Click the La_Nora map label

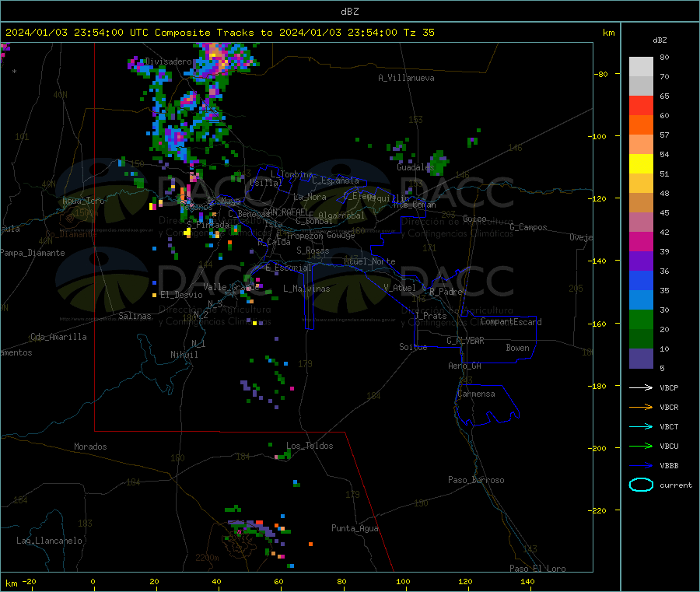(310, 197)
